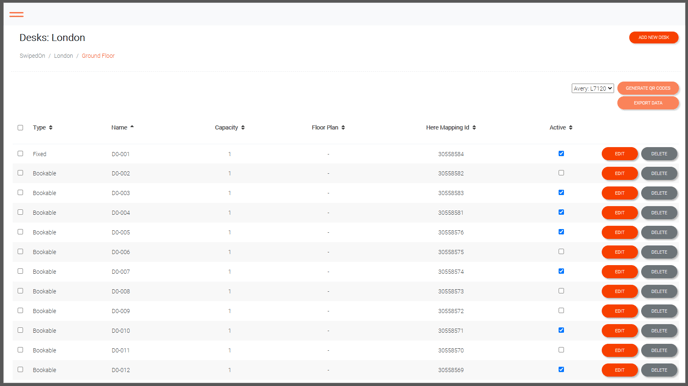This screenshot has width=688, height=386.
Task: Uncheck the Active box for D0-004
Action: click(561, 212)
